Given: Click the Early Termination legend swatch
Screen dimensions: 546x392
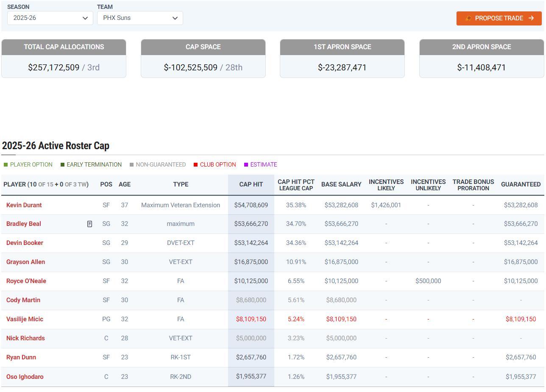Looking at the screenshot, I should pyautogui.click(x=63, y=165).
